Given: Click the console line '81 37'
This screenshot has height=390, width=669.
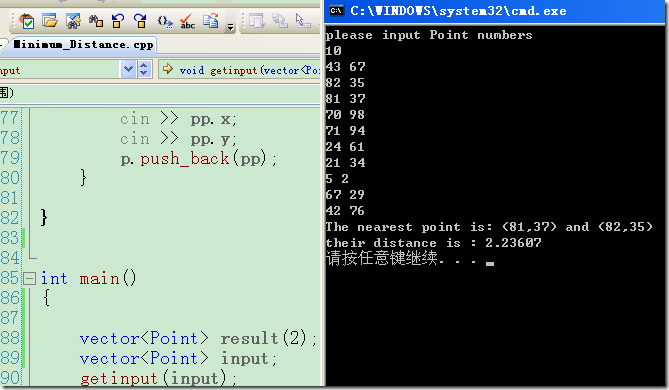Looking at the screenshot, I should (x=345, y=99).
